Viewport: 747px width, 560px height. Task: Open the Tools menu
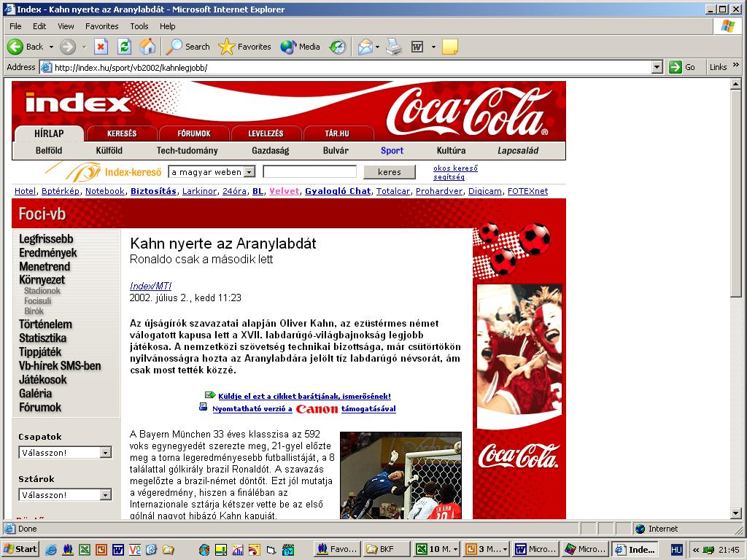coord(139,26)
